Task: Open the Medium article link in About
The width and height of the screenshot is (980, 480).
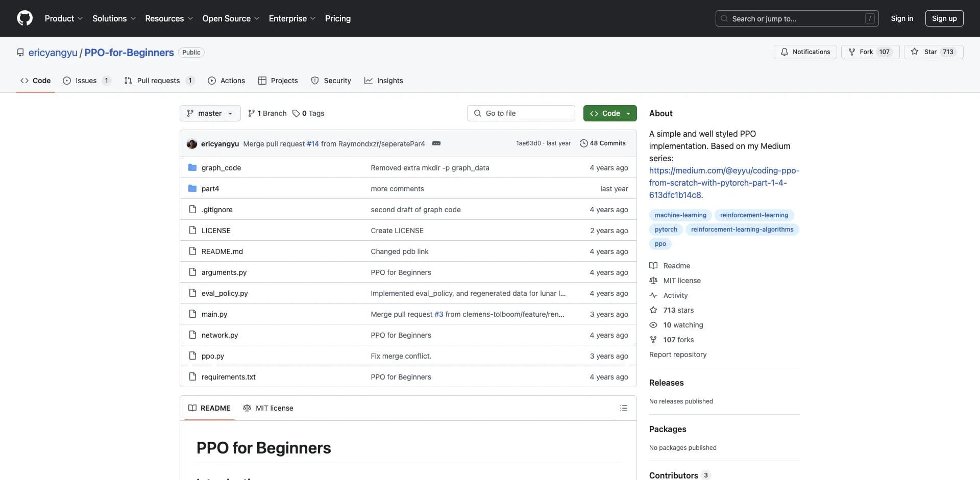Action: tap(724, 183)
